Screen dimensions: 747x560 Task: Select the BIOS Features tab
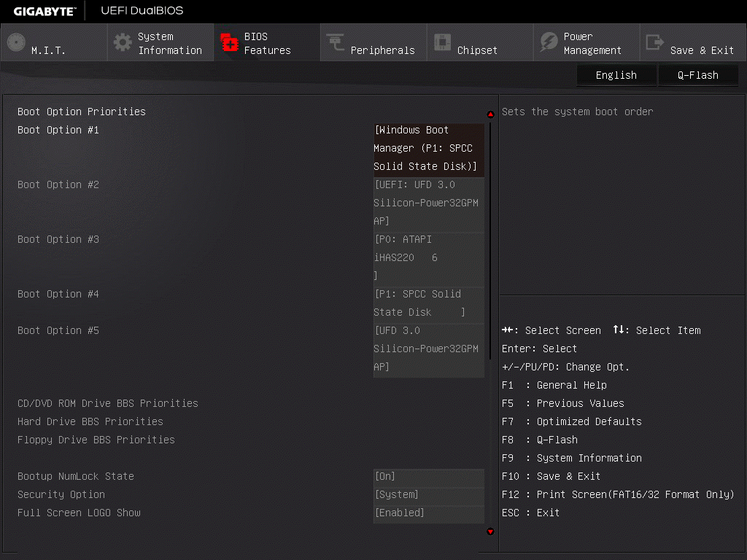(267, 42)
